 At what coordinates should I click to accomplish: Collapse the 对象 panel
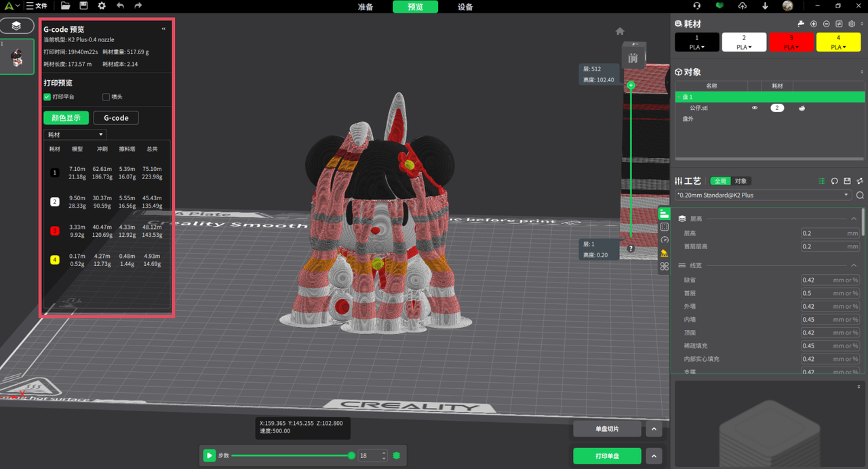pyautogui.click(x=862, y=72)
